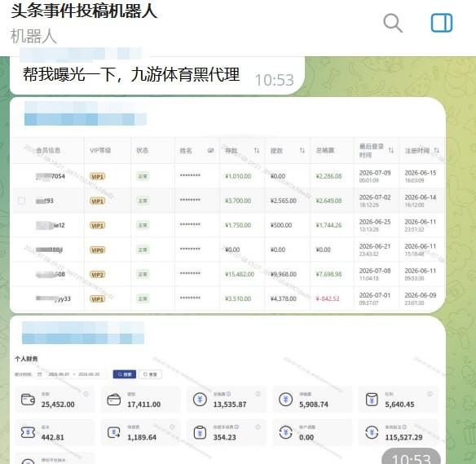Click the red loss value ¥-842.52

click(x=328, y=298)
